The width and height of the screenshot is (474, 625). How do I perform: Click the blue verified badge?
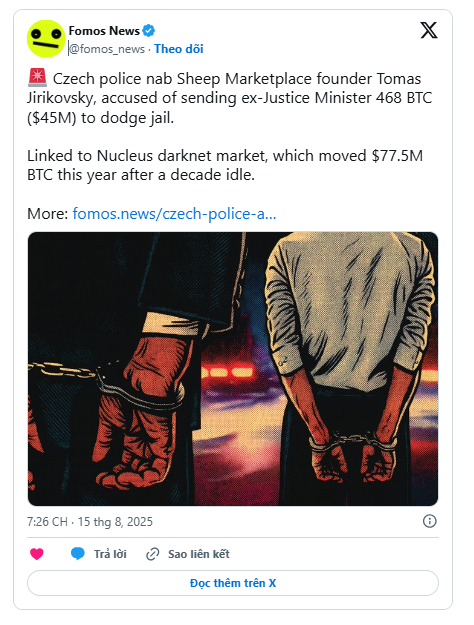(149, 30)
